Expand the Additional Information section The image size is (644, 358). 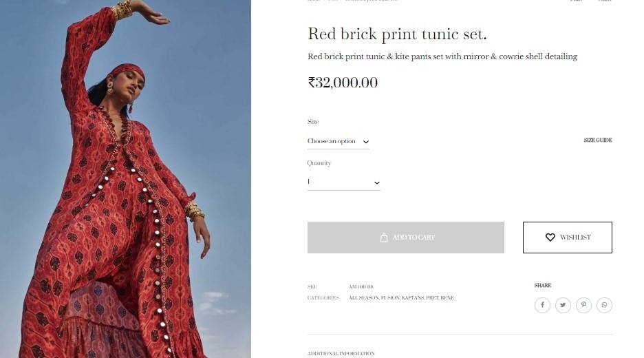point(341,353)
